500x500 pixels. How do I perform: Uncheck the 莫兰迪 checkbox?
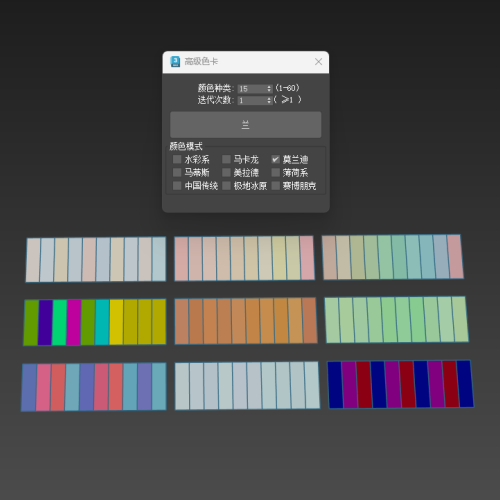click(275, 159)
